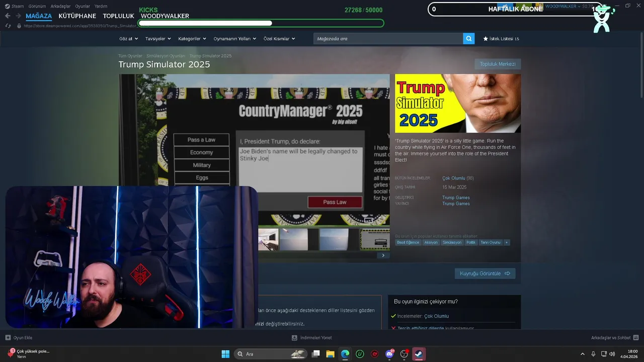Select the CountryManager screenshot thumbnail
This screenshot has height=362, width=644.
[x=375, y=239]
